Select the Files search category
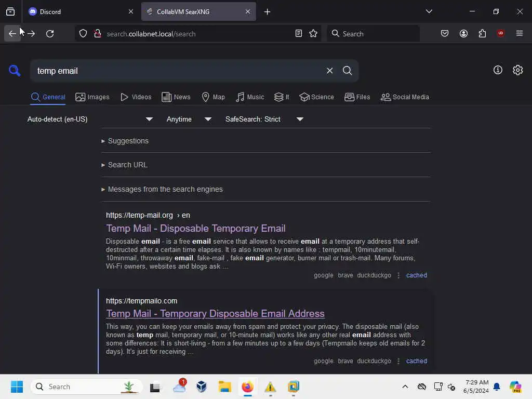Image resolution: width=532 pixels, height=399 pixels. click(x=357, y=97)
